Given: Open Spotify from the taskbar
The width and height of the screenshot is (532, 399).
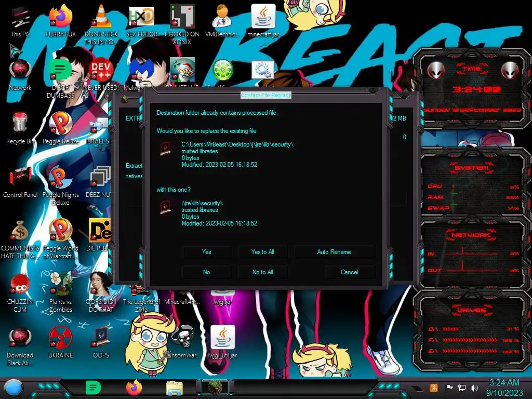Looking at the screenshot, I should coord(94,388).
